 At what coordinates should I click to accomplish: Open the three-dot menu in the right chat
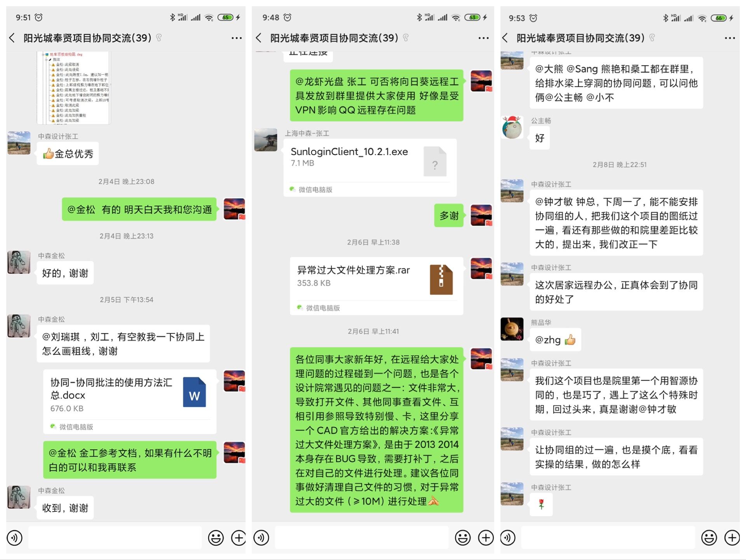click(x=730, y=38)
